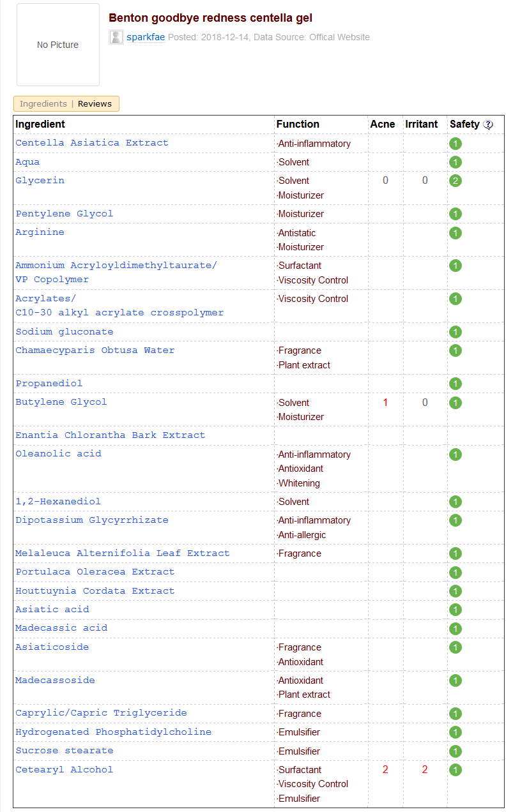Click the safety badge for Centella Asiatica Extract

pos(455,144)
